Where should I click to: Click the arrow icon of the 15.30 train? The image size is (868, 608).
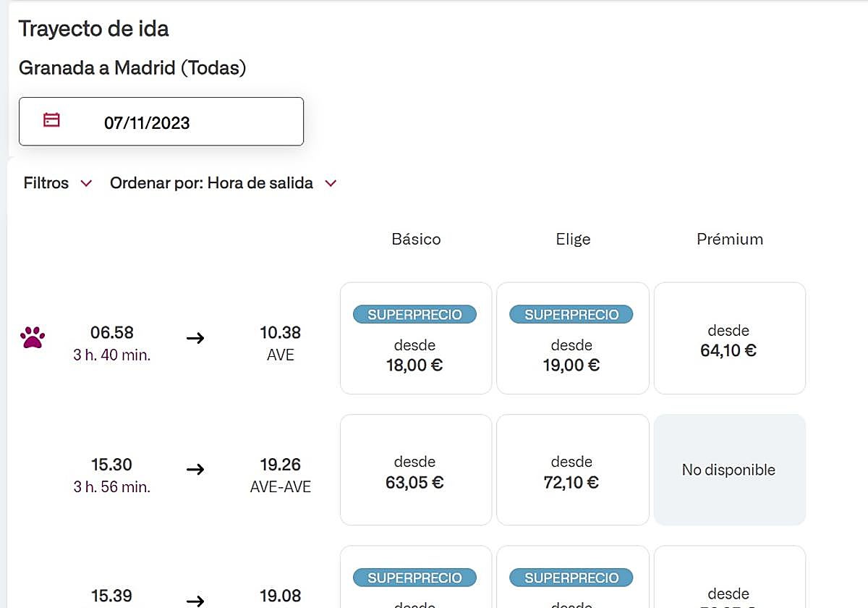[x=195, y=469]
